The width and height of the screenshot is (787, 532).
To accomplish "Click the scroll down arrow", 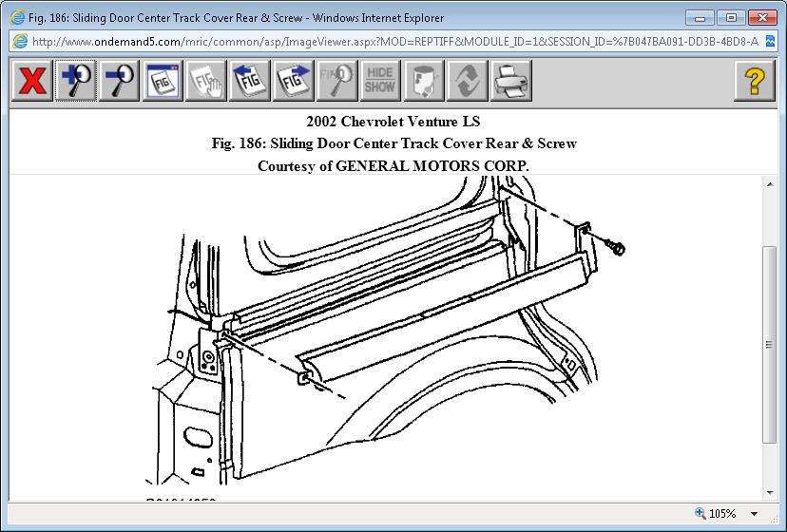I will coord(770,493).
